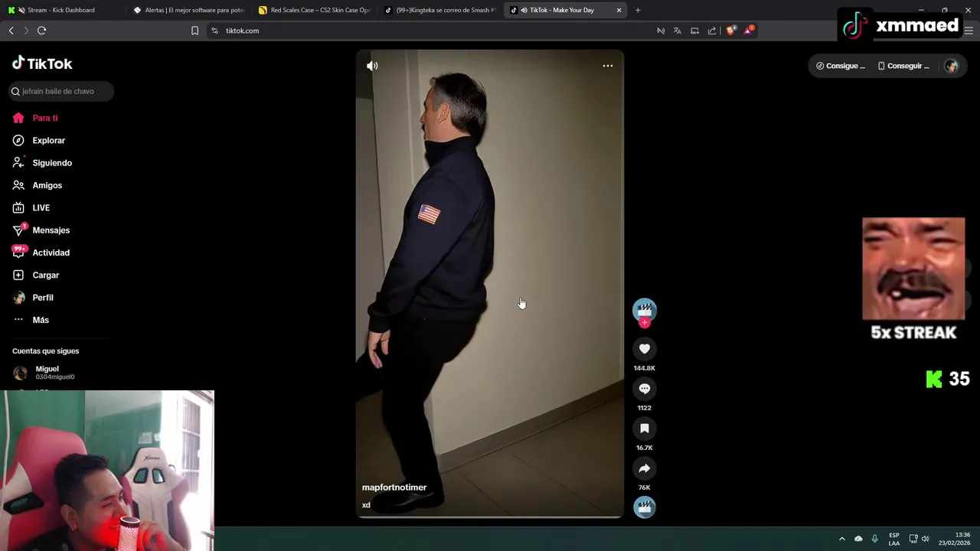Click the video 'xd' caption text
Image resolution: width=980 pixels, height=551 pixels.
click(x=366, y=505)
